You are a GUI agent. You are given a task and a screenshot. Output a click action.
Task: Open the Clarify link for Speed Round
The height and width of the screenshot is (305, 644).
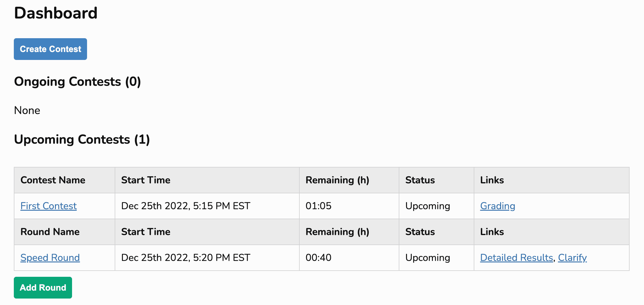point(572,257)
